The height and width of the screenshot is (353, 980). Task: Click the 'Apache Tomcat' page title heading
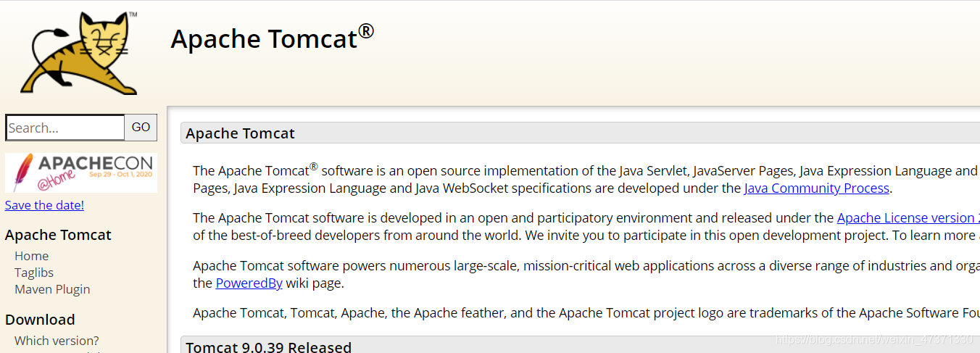(273, 38)
